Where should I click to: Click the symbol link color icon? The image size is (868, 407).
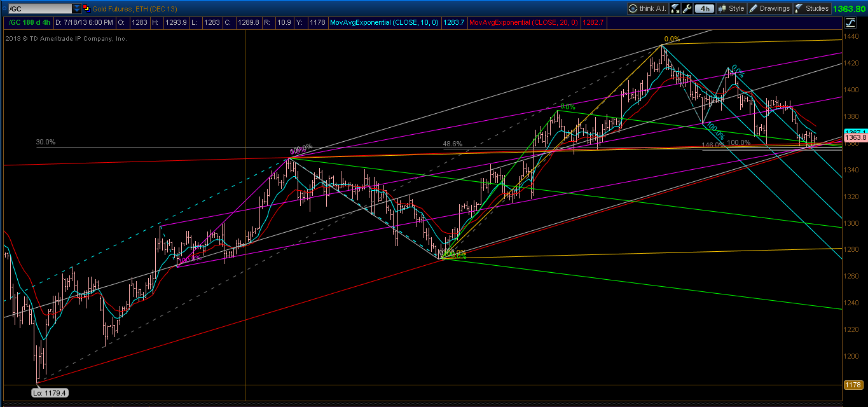tap(88, 9)
